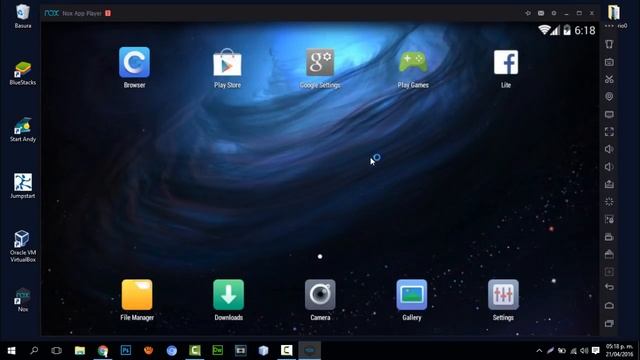Screen dimensions: 640x360
Task: Open the virtual location pin tool
Action: point(609,97)
